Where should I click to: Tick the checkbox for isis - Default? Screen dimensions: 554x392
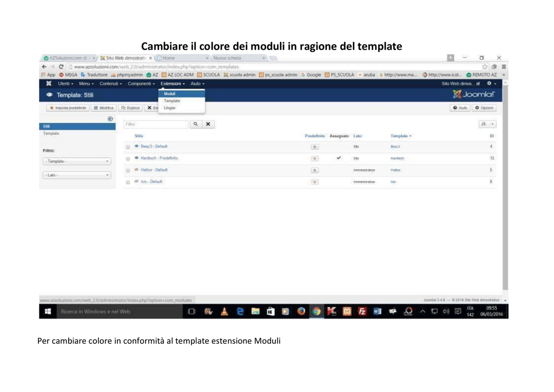pos(128,182)
